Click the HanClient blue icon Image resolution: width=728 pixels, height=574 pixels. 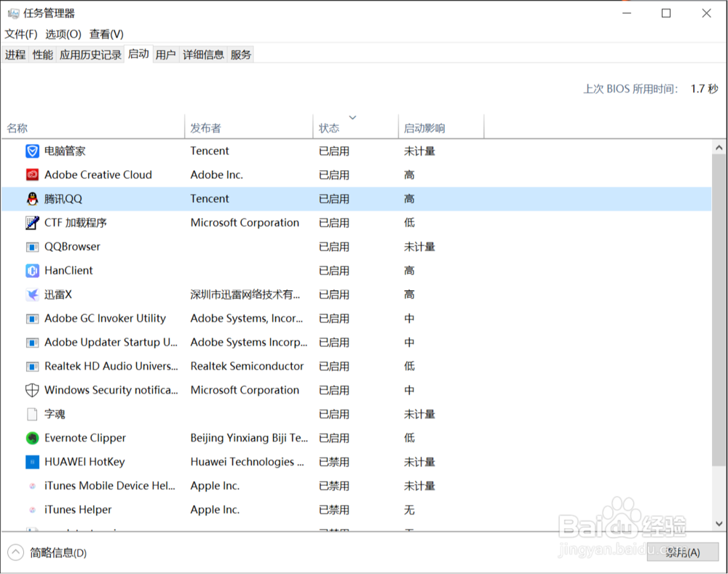[x=32, y=271]
